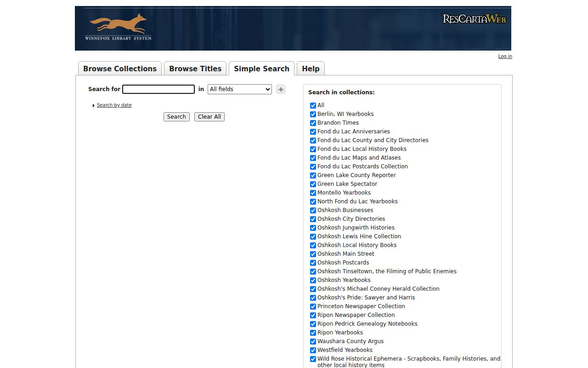This screenshot has height=368, width=588.
Task: Click North Fond du Lac Yearbooks label
Action: coord(357,201)
